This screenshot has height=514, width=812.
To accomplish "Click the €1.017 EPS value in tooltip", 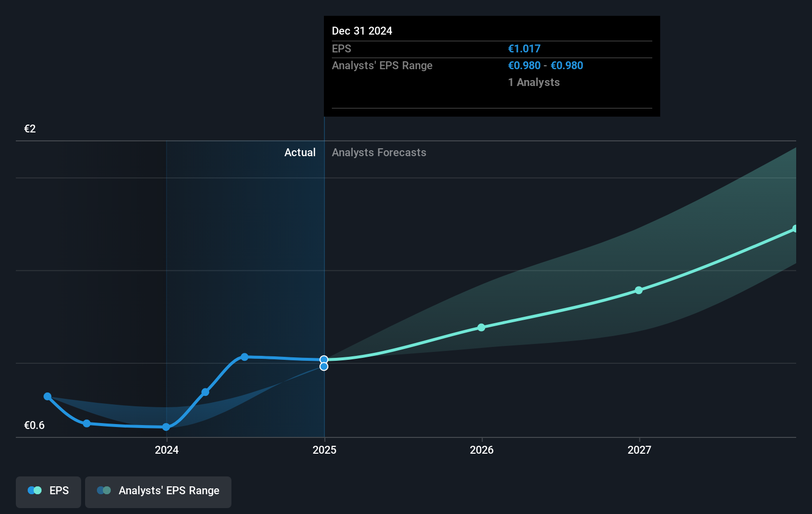I will pos(524,49).
